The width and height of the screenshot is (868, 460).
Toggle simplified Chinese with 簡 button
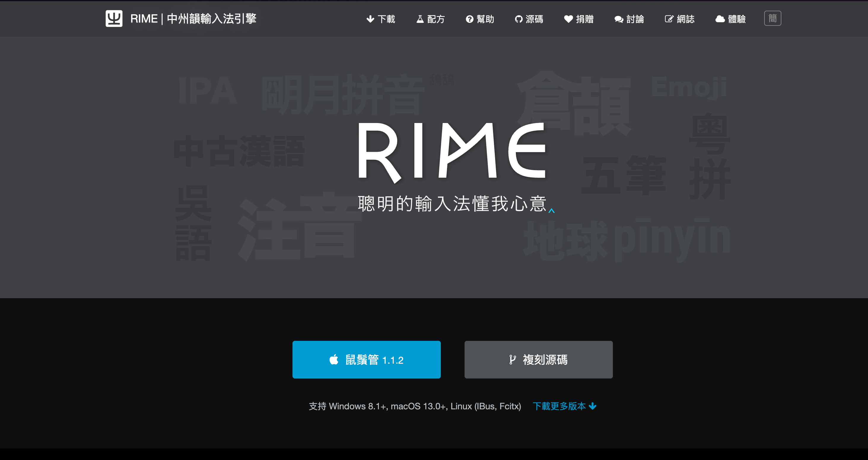click(x=773, y=18)
